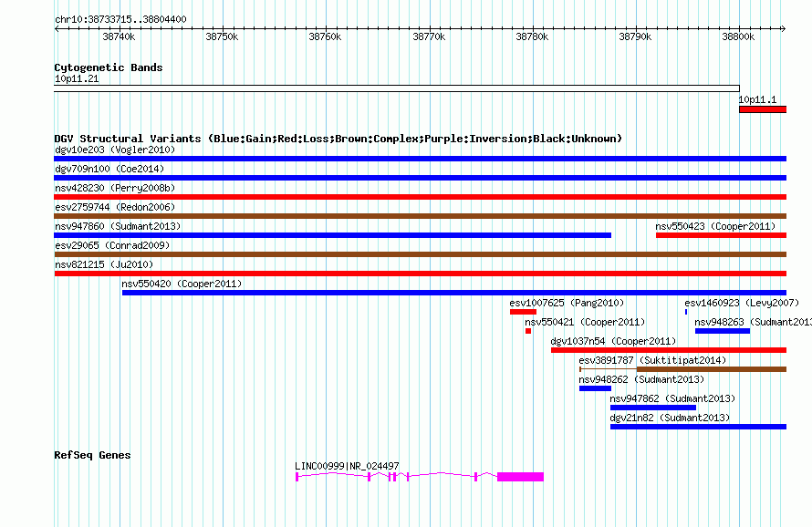The height and width of the screenshot is (527, 812).
Task: Click the 38750k ruler label
Action: (222, 36)
